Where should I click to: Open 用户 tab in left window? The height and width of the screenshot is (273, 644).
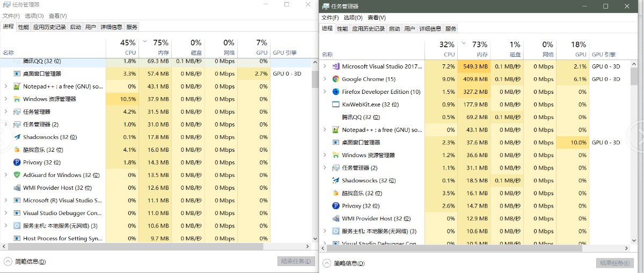point(91,27)
